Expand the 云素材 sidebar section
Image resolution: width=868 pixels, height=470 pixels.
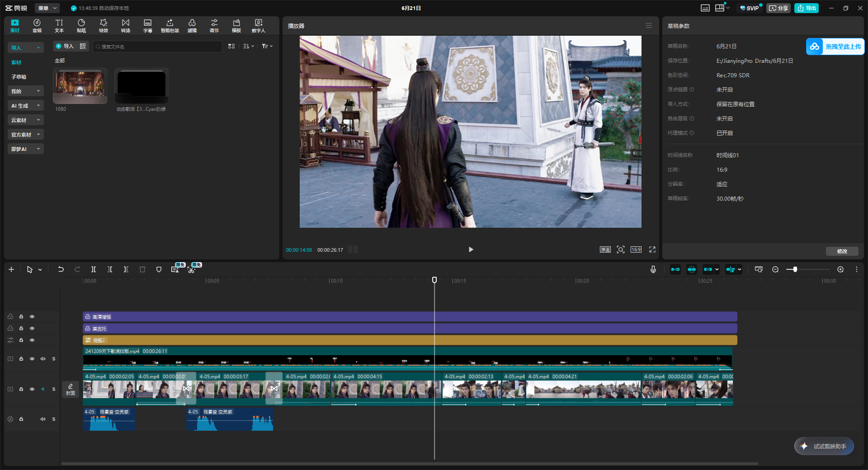click(26, 120)
